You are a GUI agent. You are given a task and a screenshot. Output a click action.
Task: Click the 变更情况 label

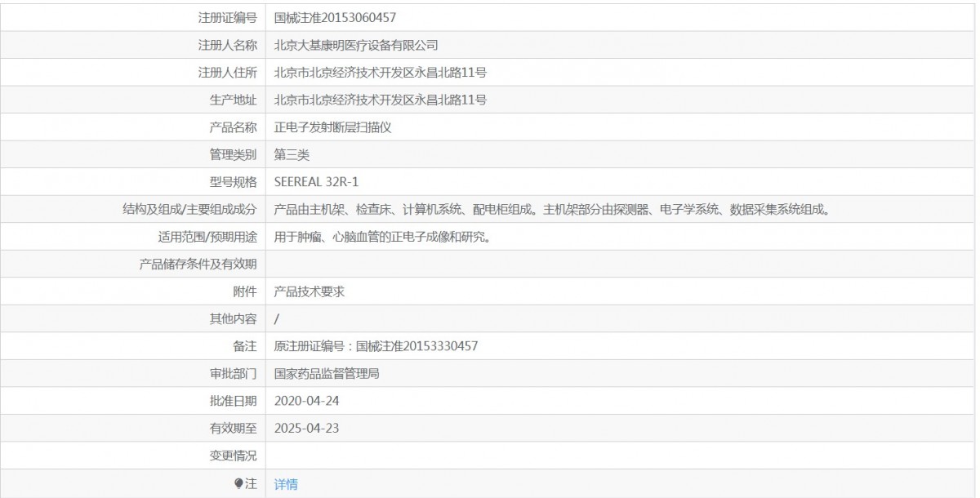234,456
